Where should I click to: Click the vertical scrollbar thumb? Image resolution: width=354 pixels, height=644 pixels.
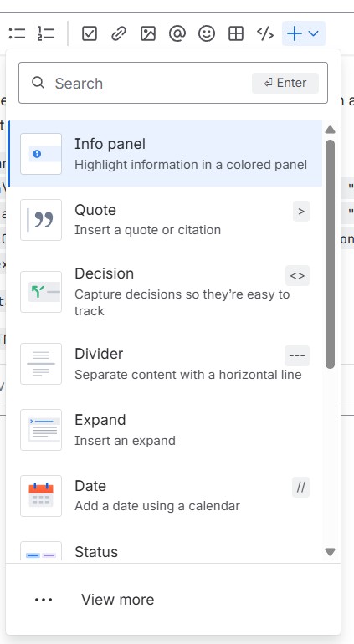pyautogui.click(x=330, y=253)
